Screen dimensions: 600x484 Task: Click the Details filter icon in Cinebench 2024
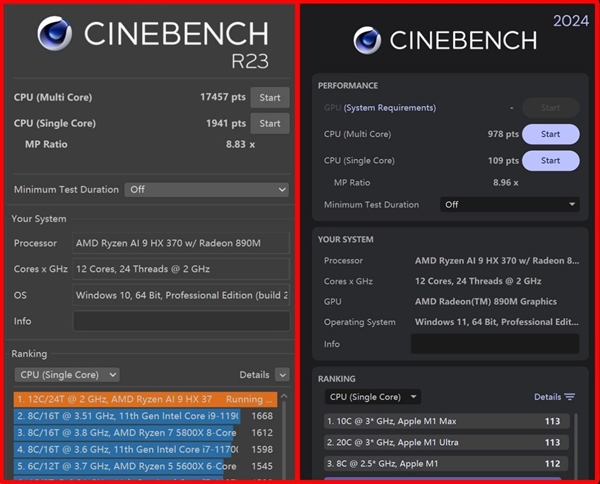569,397
